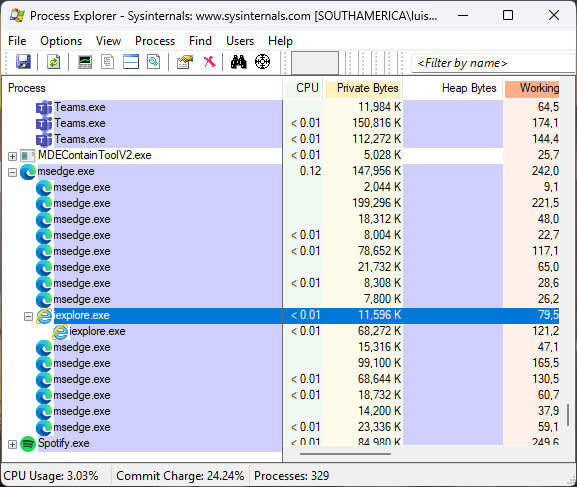Click the Teams icon in the 112,272 K row
This screenshot has height=487, width=577.
pyautogui.click(x=44, y=140)
